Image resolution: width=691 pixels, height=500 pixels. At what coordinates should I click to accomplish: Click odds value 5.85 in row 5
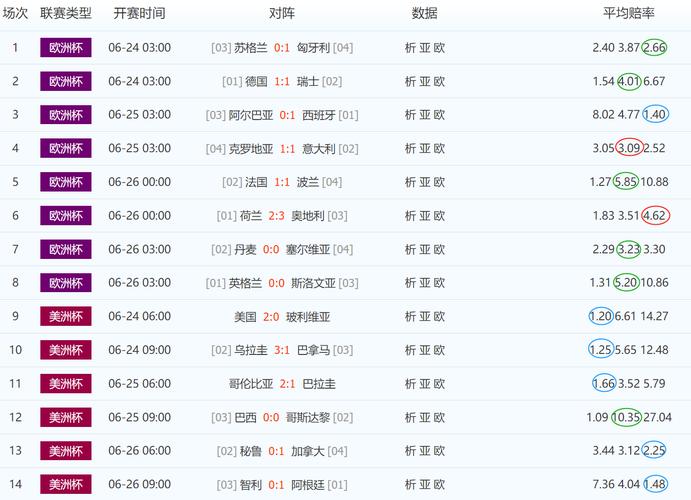[626, 182]
